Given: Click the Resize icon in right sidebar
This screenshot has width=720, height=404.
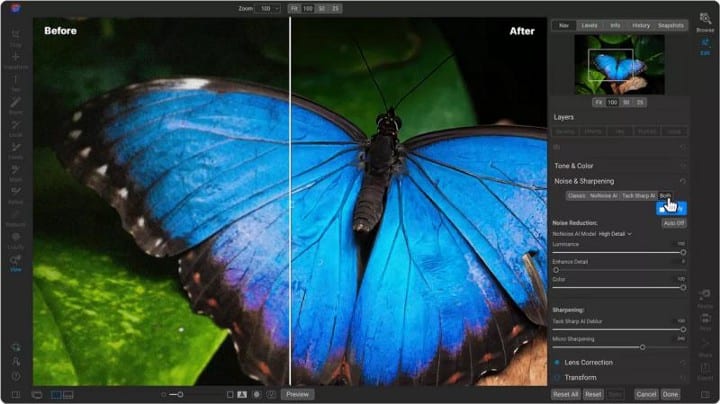Looking at the screenshot, I should [705, 297].
